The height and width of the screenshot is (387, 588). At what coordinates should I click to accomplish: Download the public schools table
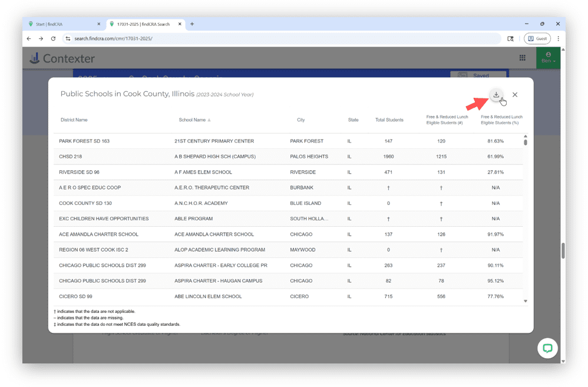(x=496, y=95)
